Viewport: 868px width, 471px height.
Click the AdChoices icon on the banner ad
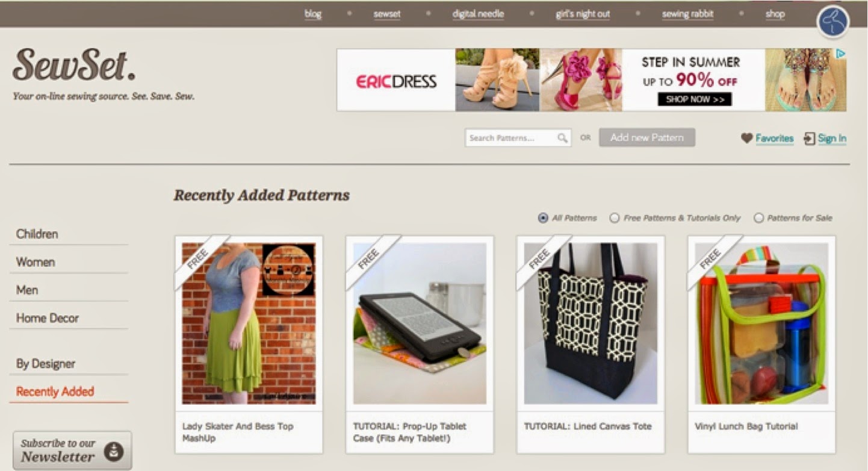point(842,54)
